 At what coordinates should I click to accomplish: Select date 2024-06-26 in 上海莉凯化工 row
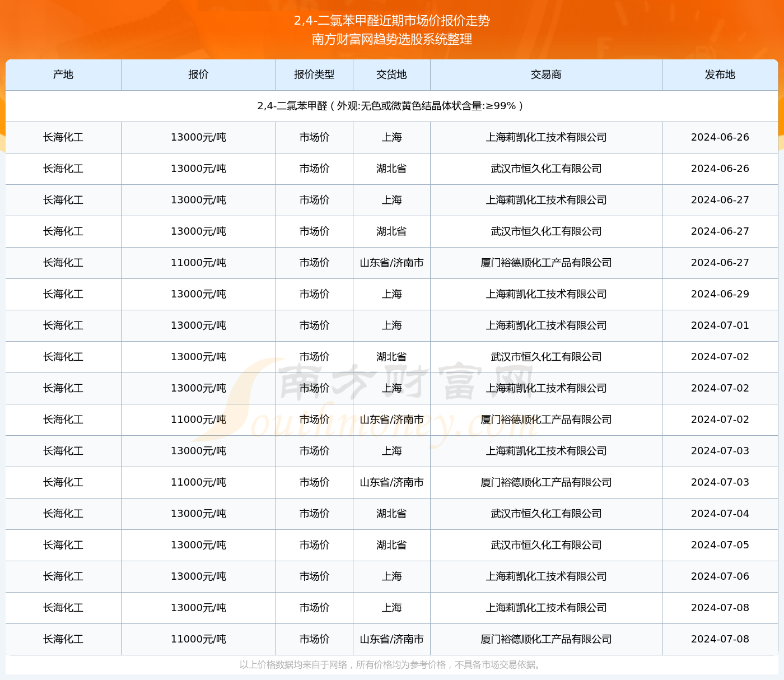click(x=720, y=137)
